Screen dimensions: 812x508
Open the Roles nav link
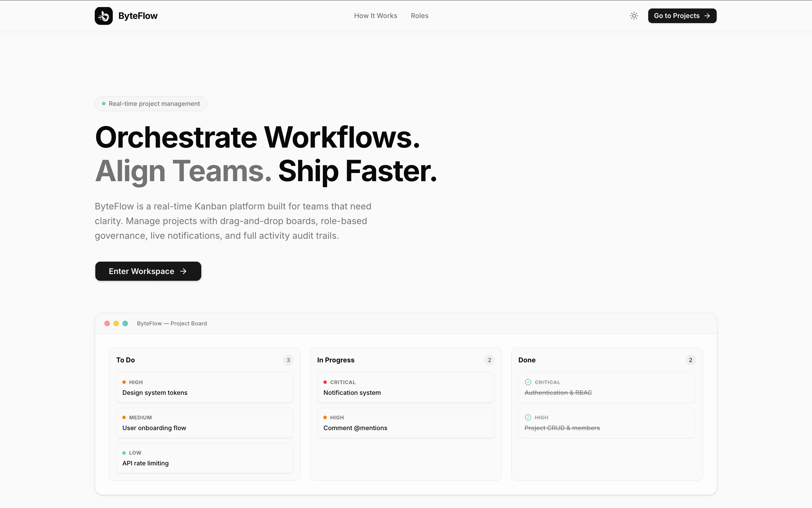pos(420,16)
